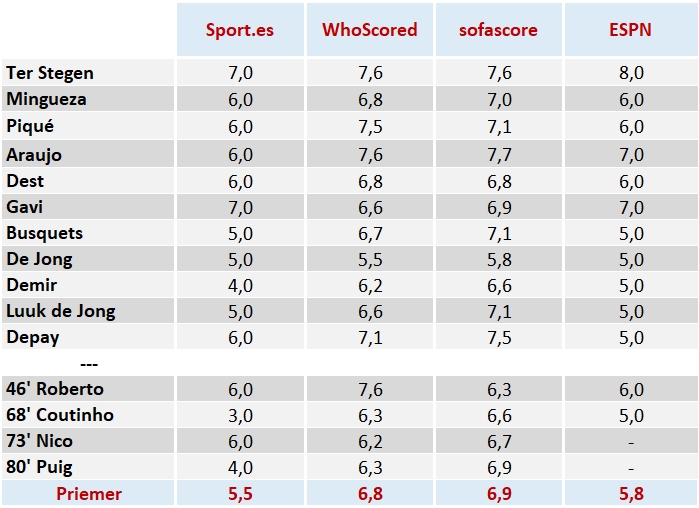Viewport: 699px width, 508px height.
Task: Select the Mingueza player name cell
Action: pyautogui.click(x=46, y=99)
